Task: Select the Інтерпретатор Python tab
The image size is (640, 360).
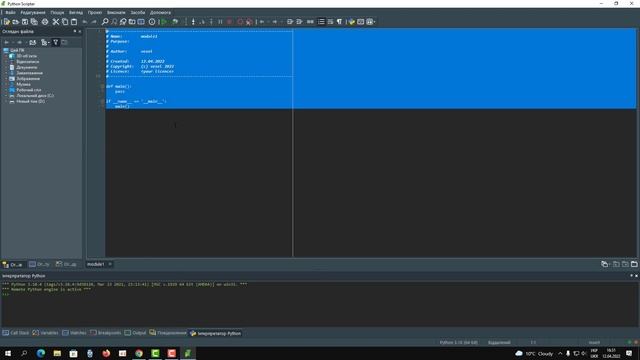Action: (x=216, y=333)
